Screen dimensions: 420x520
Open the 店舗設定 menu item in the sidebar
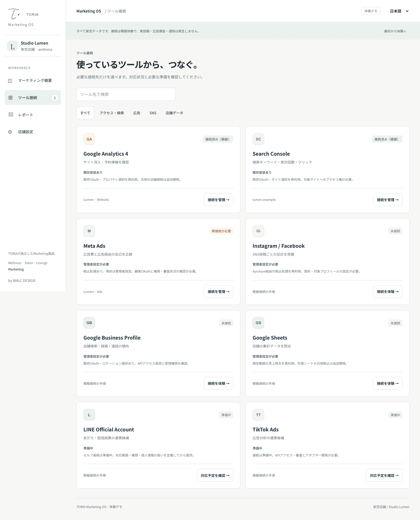33,132
